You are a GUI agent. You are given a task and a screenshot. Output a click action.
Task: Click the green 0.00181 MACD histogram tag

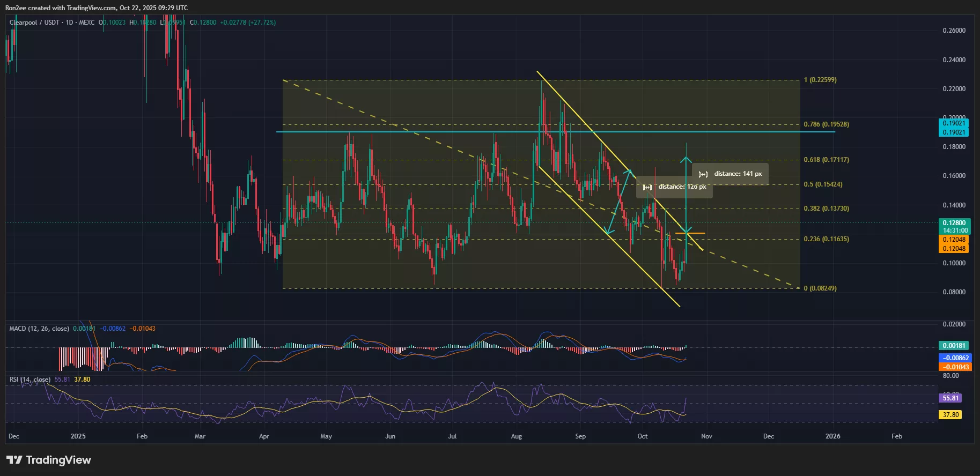(x=953, y=346)
